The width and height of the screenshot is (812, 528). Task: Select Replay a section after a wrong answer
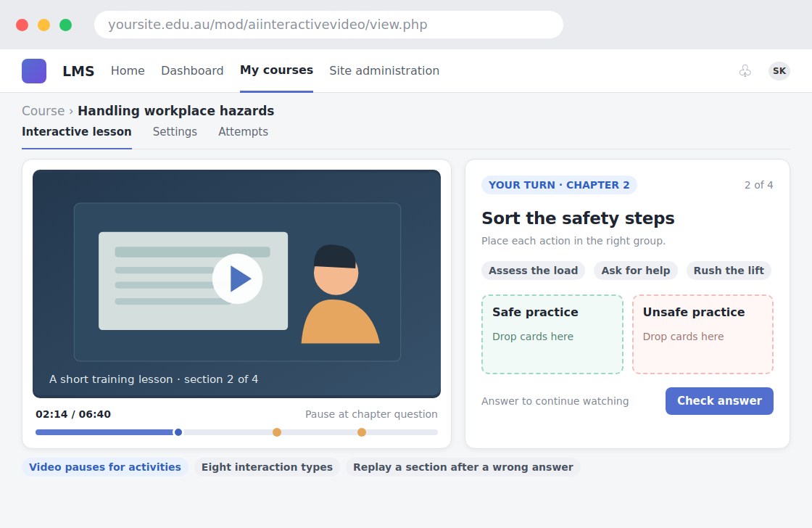tap(463, 467)
